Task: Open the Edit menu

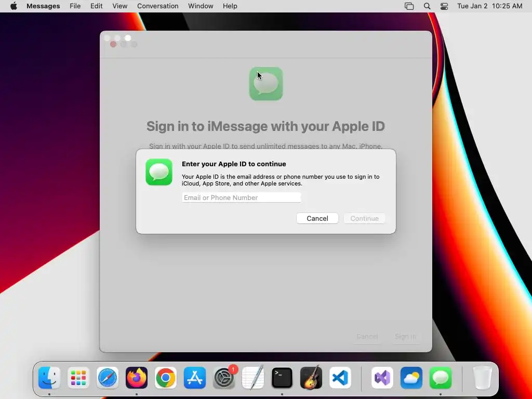Action: coord(96,6)
